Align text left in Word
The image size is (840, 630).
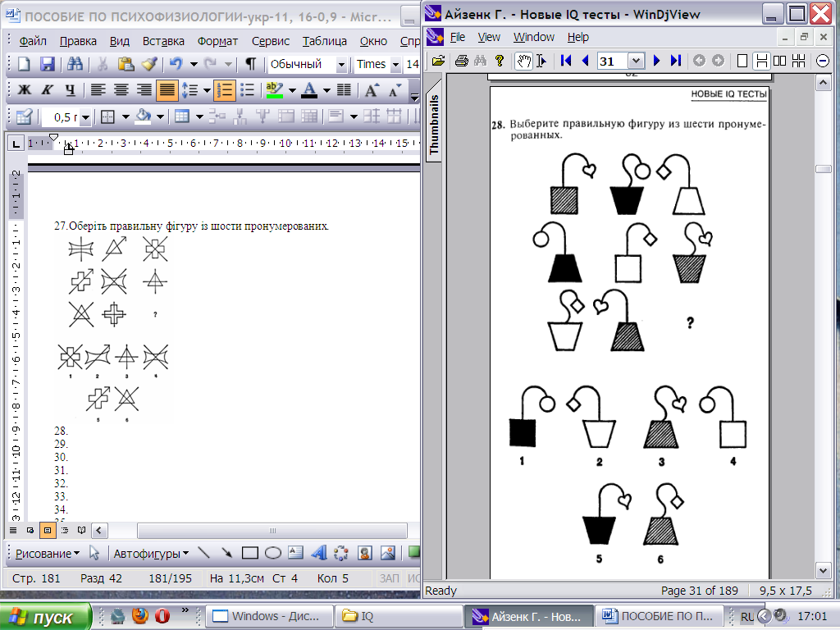98,90
